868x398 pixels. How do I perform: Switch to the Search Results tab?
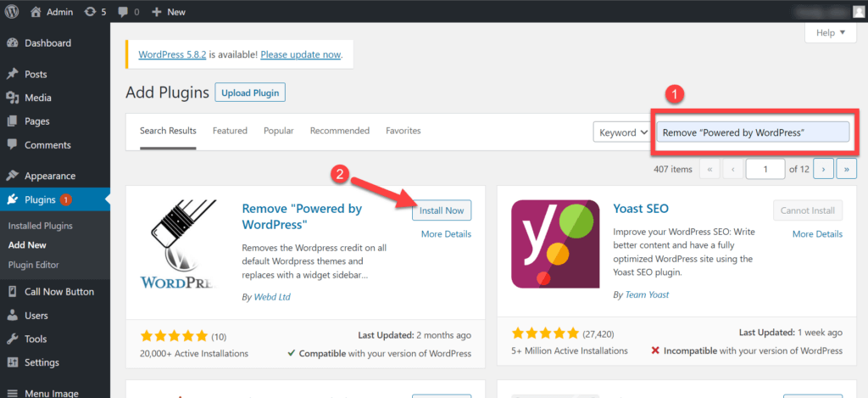click(168, 131)
